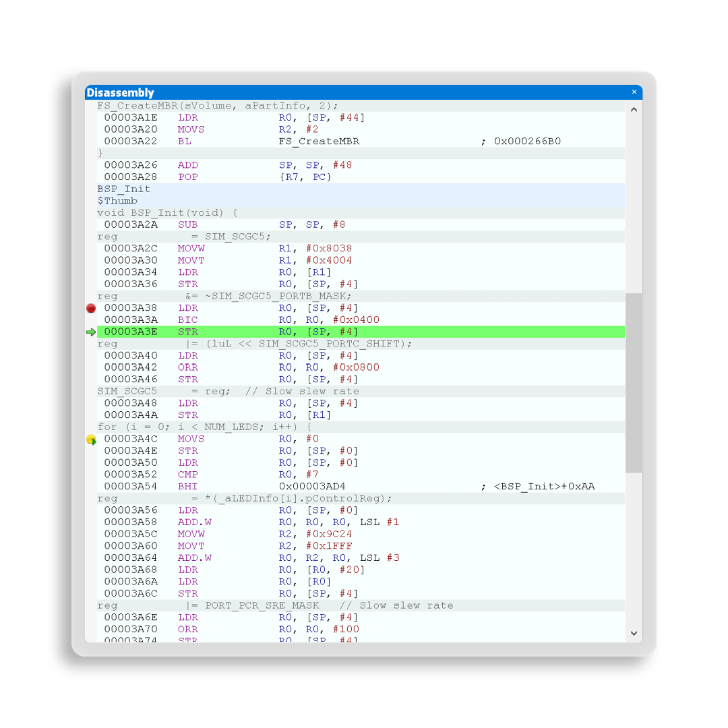Viewport: 728px width, 728px height.
Task: Select the highlighted STR instruction at 00003A3E
Action: (x=270, y=332)
